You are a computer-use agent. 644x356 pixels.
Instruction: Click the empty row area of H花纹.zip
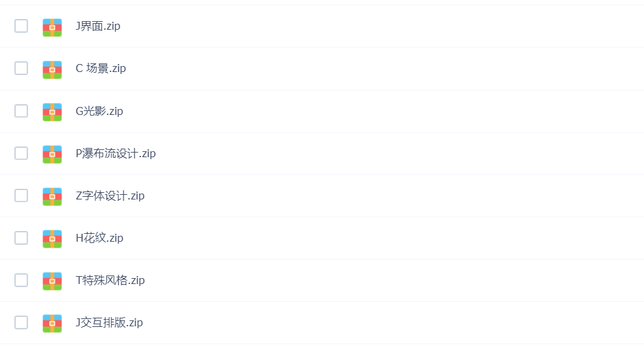click(x=382, y=238)
